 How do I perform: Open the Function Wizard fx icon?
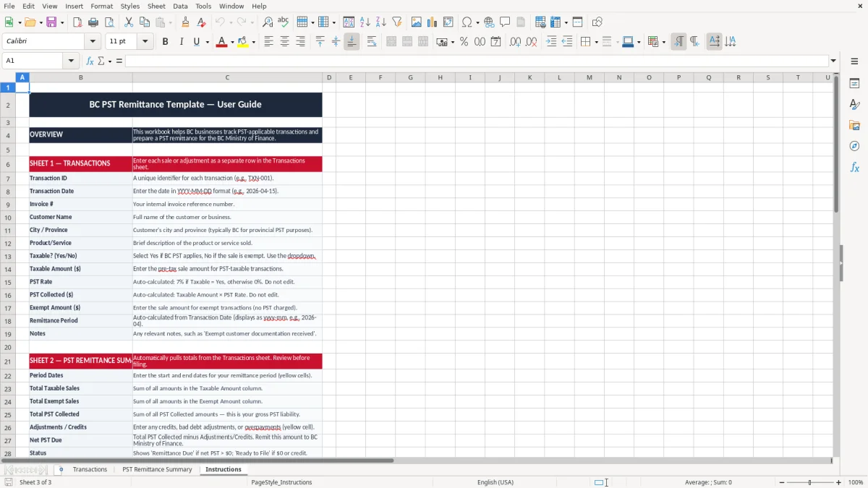(x=90, y=61)
